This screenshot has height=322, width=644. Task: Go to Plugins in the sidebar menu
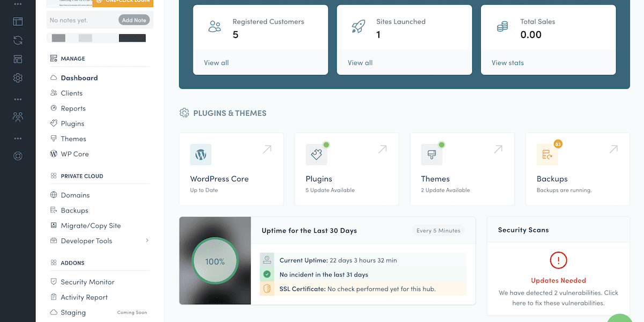72,123
